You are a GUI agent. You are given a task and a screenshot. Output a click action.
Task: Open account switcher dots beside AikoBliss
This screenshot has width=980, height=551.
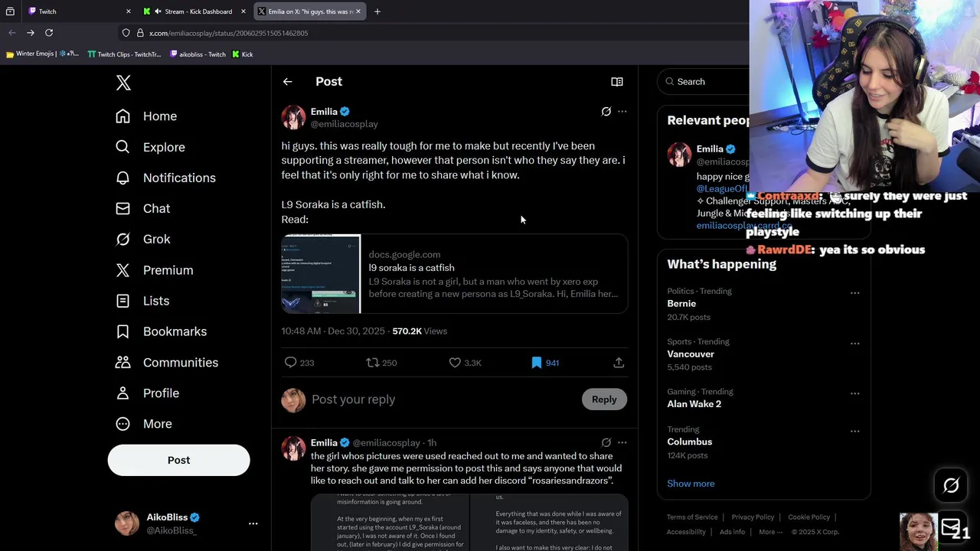[x=253, y=523]
